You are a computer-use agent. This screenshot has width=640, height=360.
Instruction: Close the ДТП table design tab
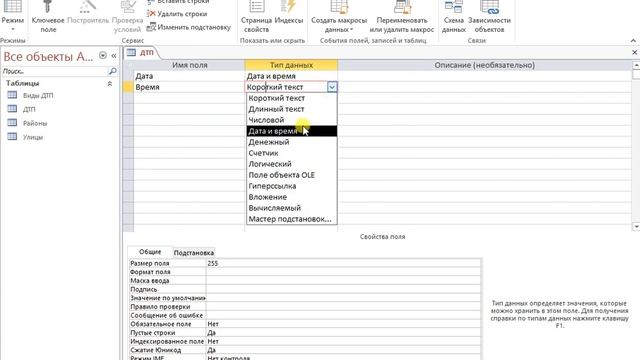(x=635, y=52)
